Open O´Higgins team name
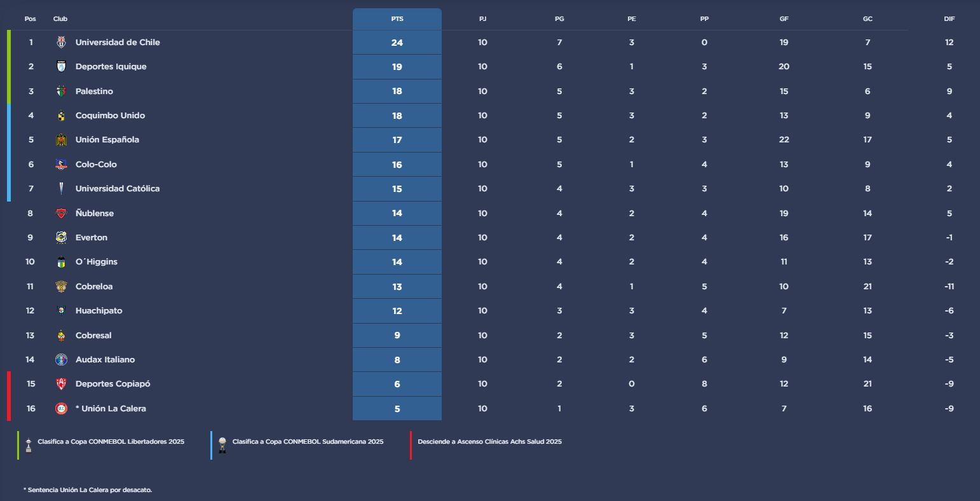The height and width of the screenshot is (501, 980). tap(97, 262)
